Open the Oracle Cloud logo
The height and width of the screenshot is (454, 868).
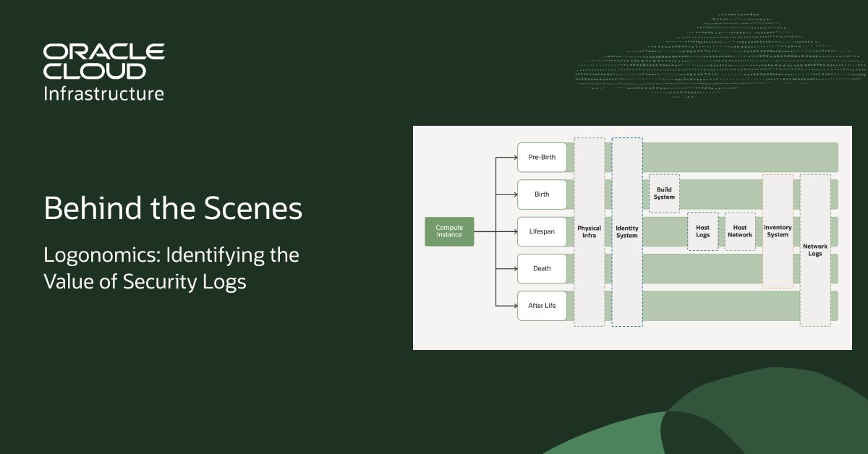click(103, 61)
